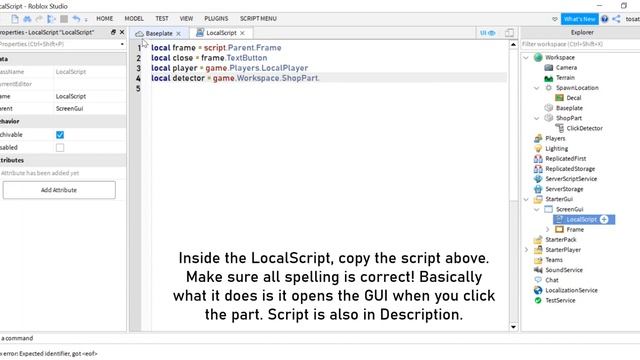This screenshot has height=360, width=640.
Task: Close the LocalScript editor tab
Action: pos(242,33)
